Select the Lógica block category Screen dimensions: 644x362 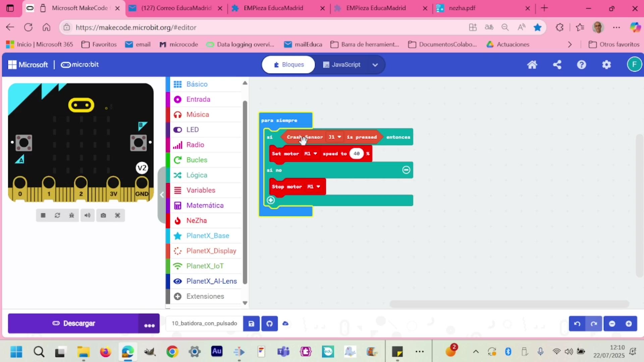(x=197, y=175)
